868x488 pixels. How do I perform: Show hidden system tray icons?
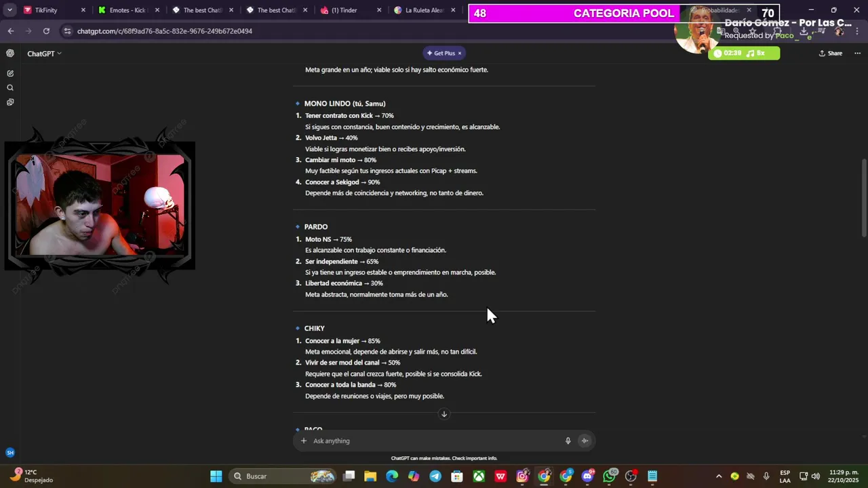click(719, 476)
